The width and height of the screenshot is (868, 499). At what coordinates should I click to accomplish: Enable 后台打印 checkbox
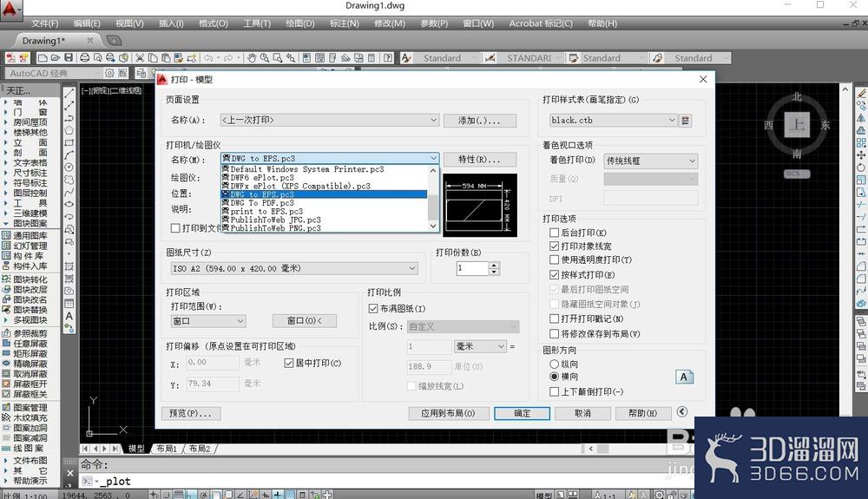click(x=554, y=233)
